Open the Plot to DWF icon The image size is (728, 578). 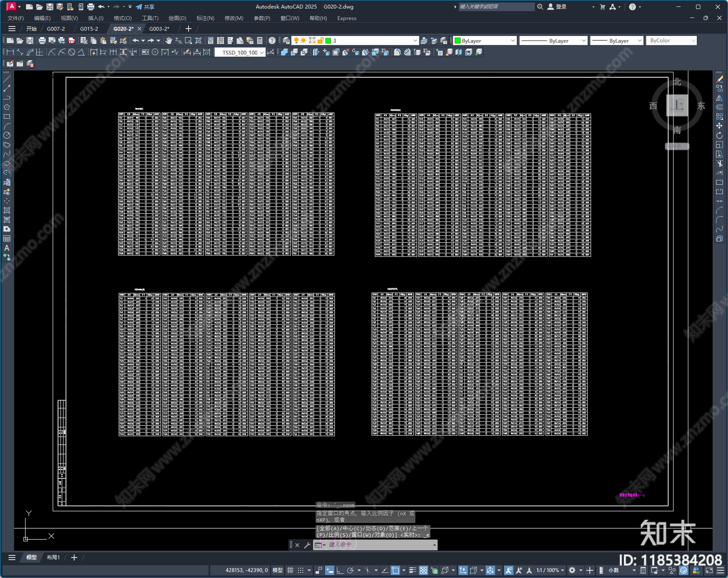[x=71, y=41]
